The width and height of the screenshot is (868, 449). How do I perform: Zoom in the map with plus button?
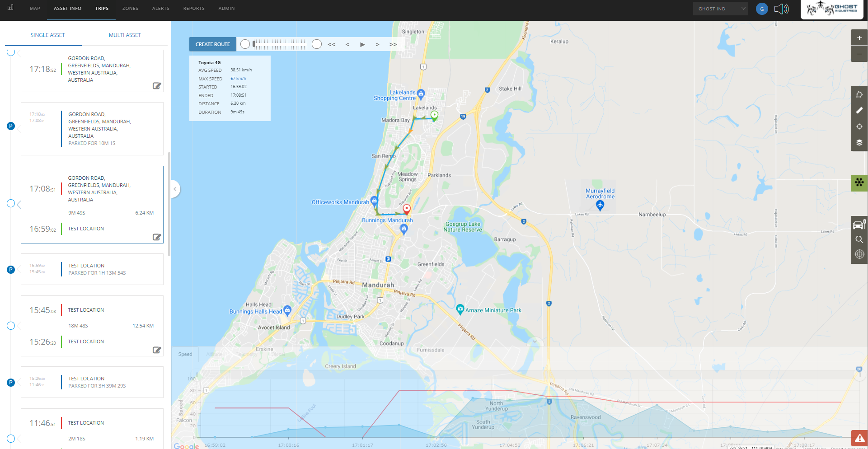(x=859, y=37)
